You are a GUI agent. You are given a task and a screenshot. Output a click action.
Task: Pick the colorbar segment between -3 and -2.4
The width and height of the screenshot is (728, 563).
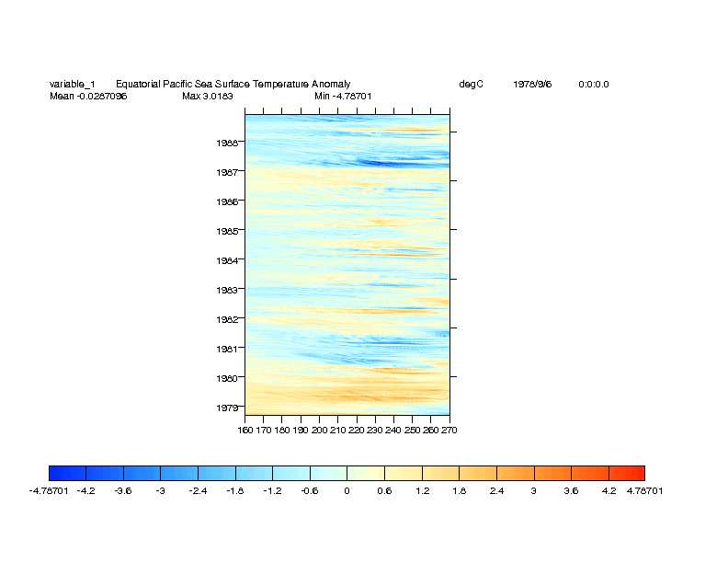coord(179,473)
